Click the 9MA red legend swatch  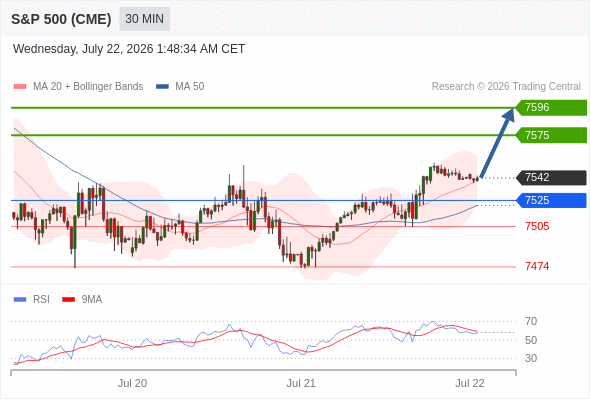coord(68,300)
